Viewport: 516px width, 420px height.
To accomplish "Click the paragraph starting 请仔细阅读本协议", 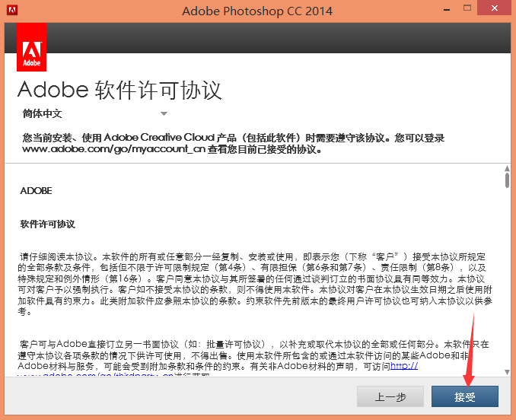I will click(x=255, y=284).
